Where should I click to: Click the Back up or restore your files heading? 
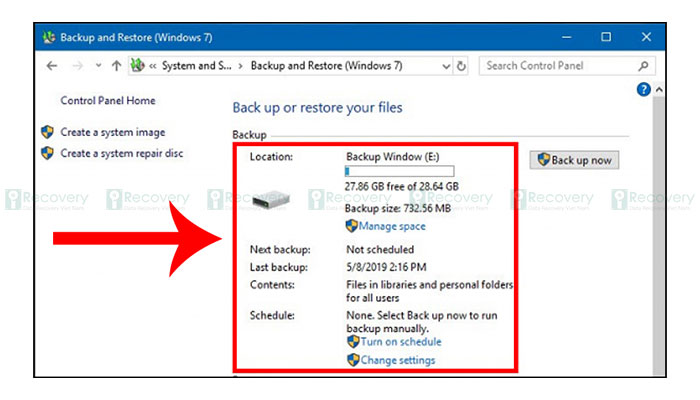tap(317, 108)
